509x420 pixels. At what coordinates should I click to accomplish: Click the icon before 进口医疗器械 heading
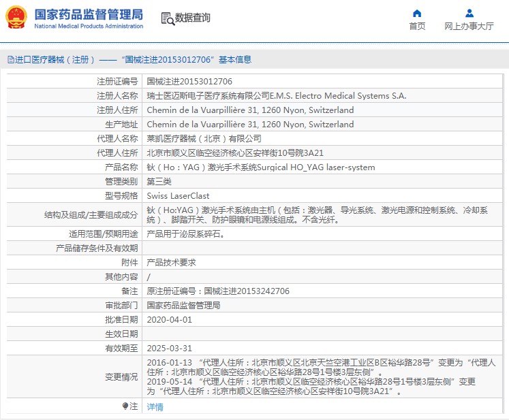[x=10, y=60]
